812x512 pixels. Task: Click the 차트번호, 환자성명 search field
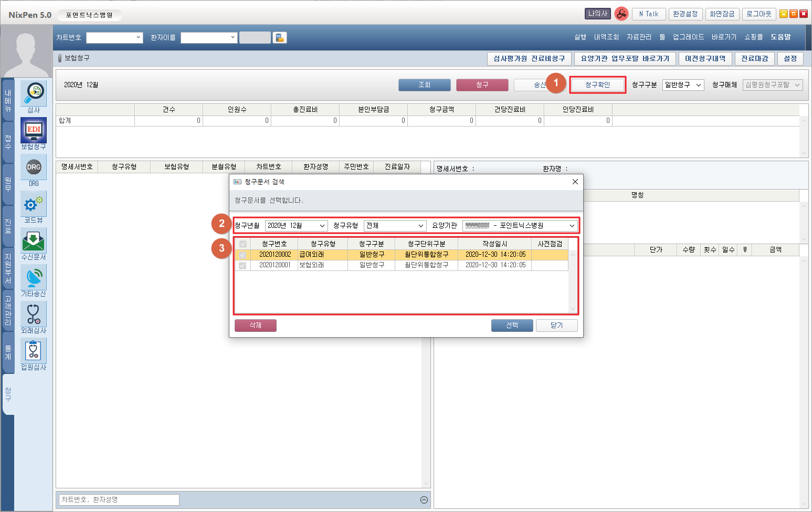(120, 500)
